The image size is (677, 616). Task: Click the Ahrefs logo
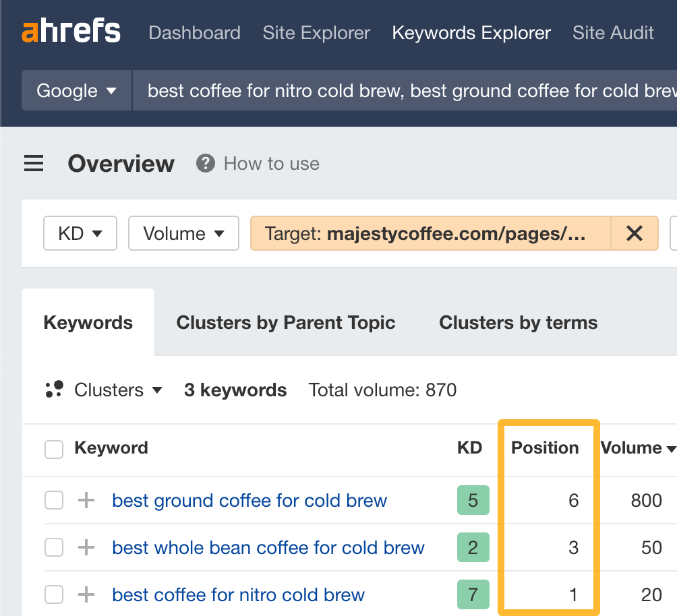tap(71, 31)
